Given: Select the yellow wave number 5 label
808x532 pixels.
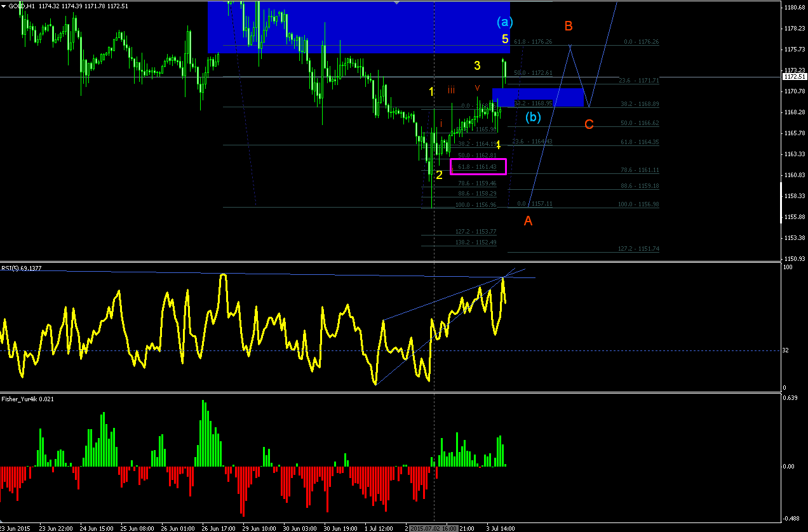Looking at the screenshot, I should coord(505,39).
